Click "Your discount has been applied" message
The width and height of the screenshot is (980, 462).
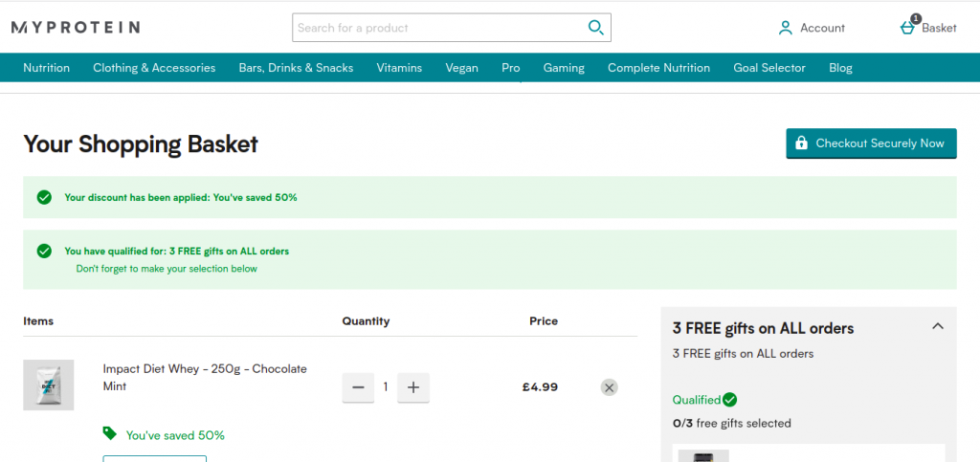pyautogui.click(x=181, y=197)
